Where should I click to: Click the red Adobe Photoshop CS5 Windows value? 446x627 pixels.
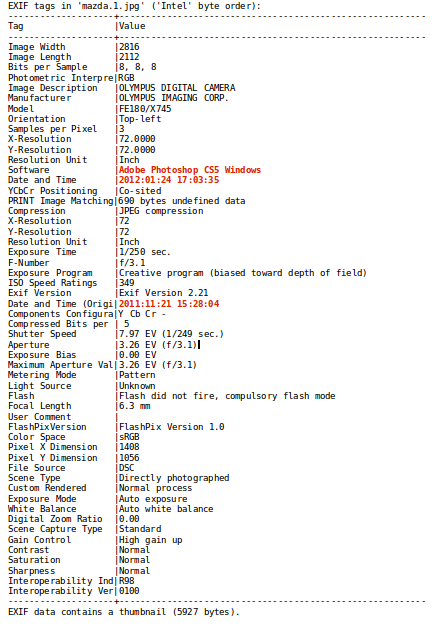[190, 170]
